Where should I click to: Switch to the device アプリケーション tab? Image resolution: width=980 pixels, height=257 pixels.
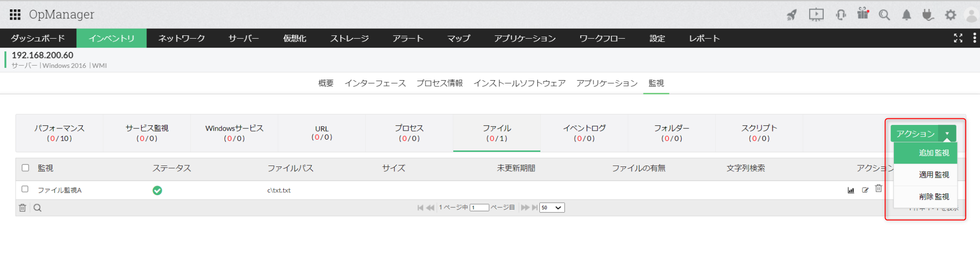point(607,83)
